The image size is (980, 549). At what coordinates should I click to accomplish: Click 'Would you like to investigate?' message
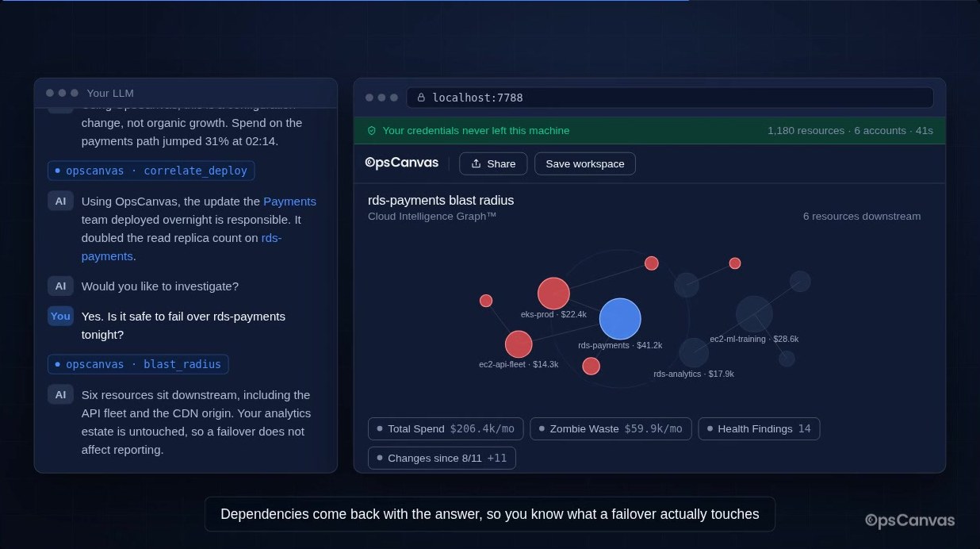point(160,286)
